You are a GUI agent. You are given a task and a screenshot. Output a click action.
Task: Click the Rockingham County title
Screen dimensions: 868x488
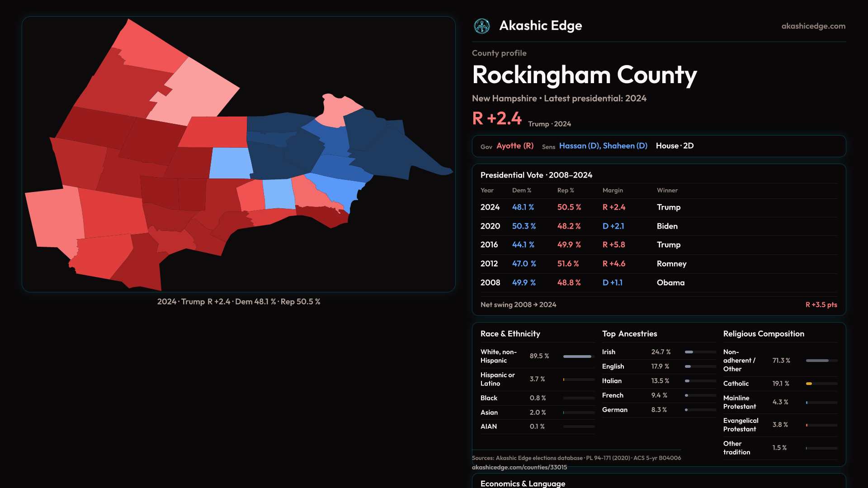click(584, 75)
